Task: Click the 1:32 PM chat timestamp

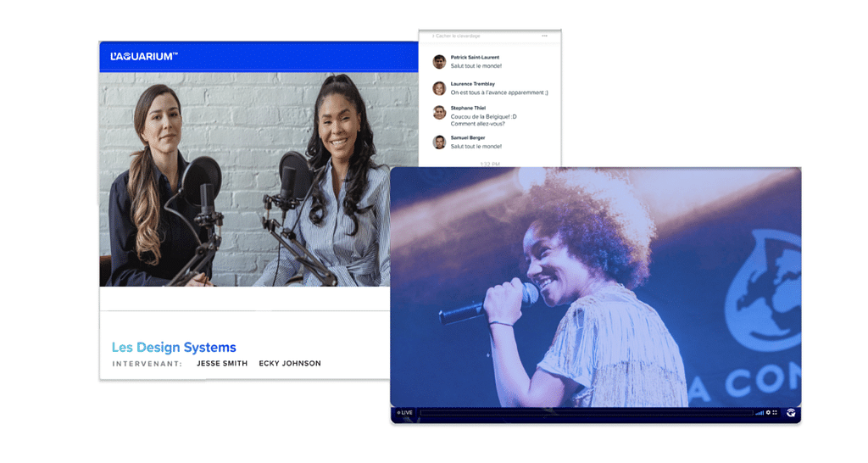Action: [489, 164]
